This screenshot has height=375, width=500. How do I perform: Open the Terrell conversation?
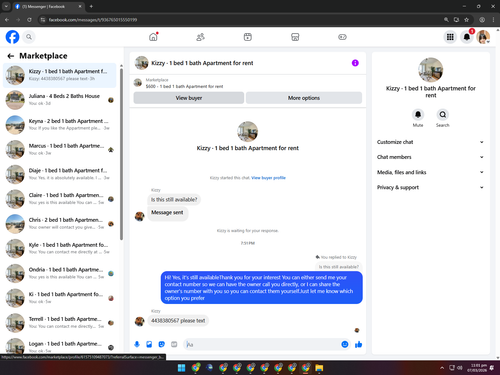pos(60,323)
